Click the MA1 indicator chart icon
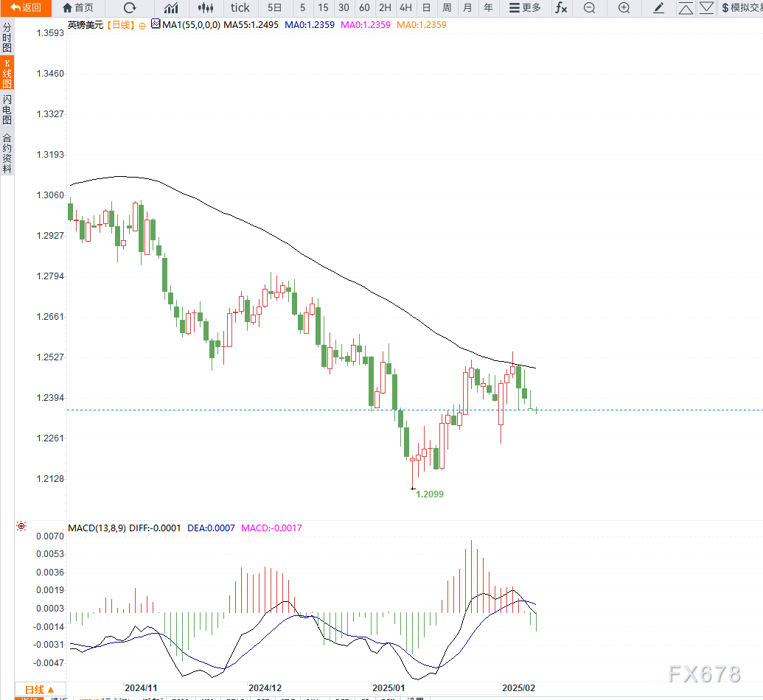Image resolution: width=763 pixels, height=700 pixels. click(155, 24)
